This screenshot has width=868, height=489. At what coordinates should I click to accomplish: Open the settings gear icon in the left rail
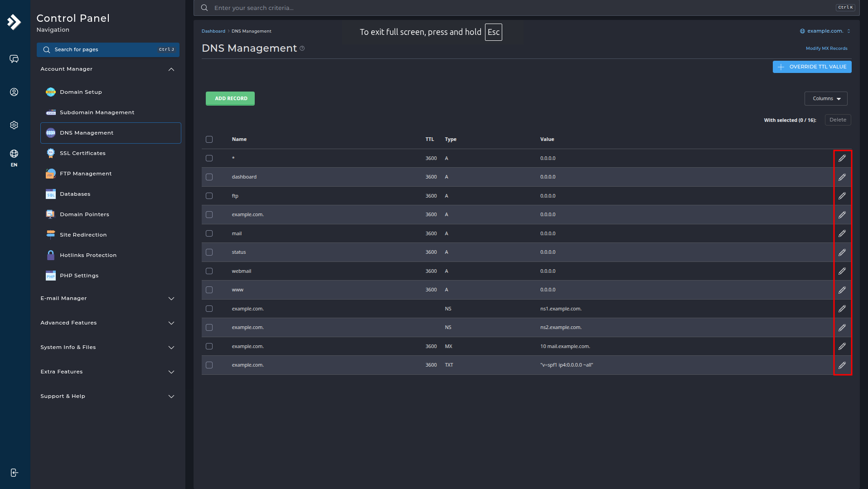[14, 125]
